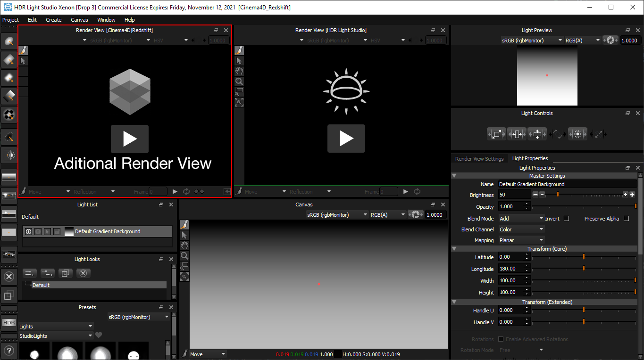Click the circled X icon in left toolbar
The width and height of the screenshot is (644, 360).
click(x=9, y=276)
